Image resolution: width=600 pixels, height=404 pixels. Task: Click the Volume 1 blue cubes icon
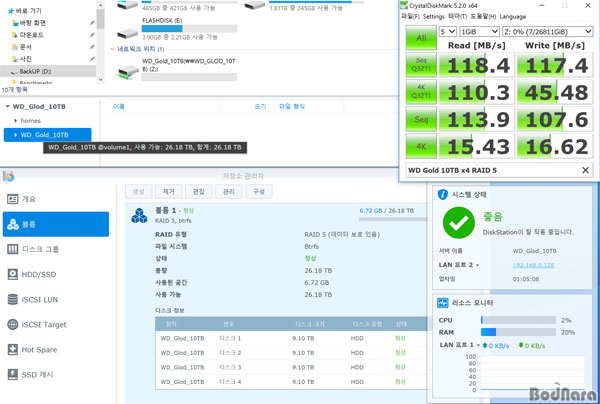tap(139, 215)
